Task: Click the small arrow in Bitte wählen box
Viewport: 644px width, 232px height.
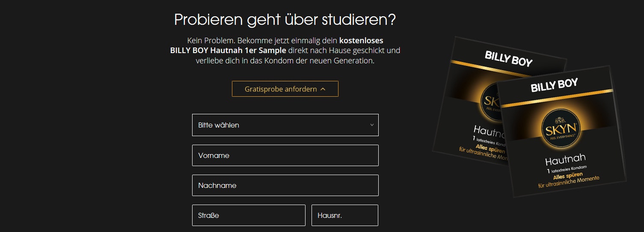Action: 372,125
